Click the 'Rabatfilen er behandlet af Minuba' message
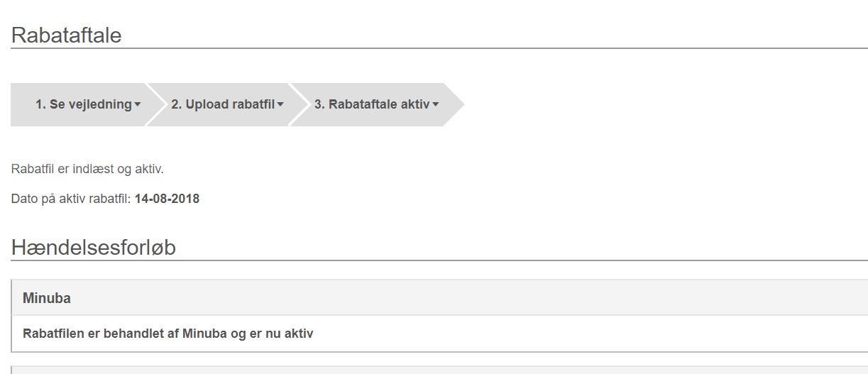The image size is (868, 374). click(168, 334)
